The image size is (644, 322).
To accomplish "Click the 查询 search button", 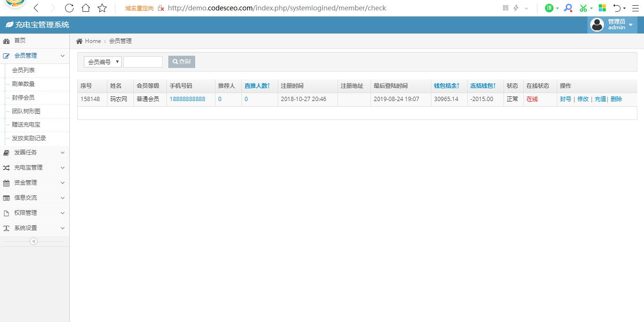I will point(182,62).
